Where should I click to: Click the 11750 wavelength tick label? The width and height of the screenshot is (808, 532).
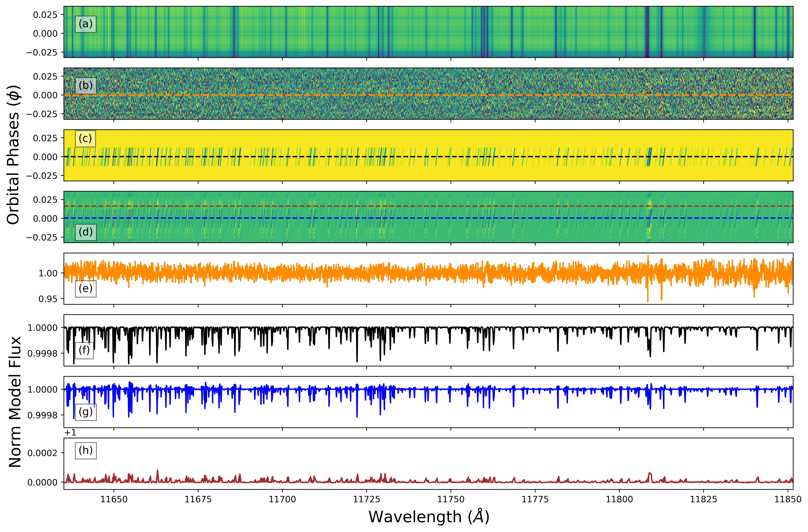pyautogui.click(x=451, y=499)
